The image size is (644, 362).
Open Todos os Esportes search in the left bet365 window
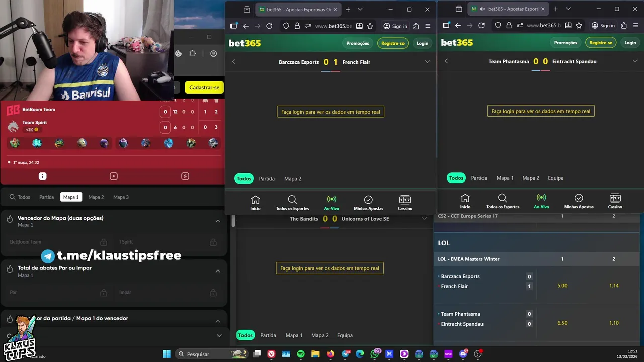tap(292, 203)
